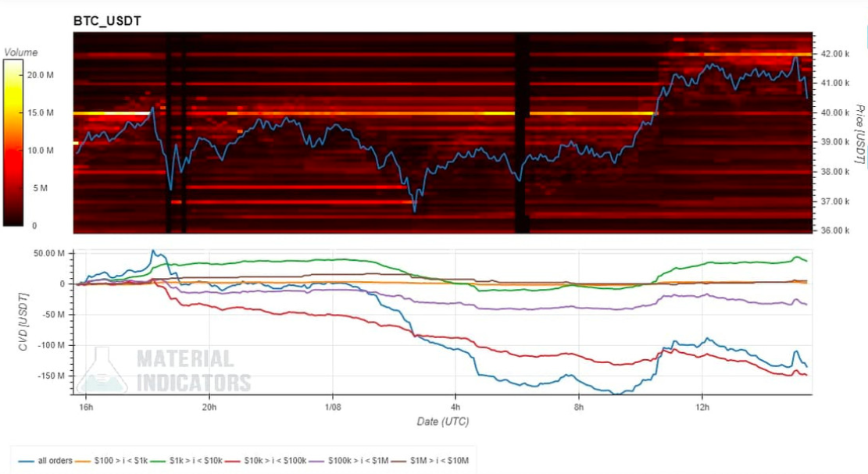Click the 37.00 k price axis label

[x=834, y=201]
